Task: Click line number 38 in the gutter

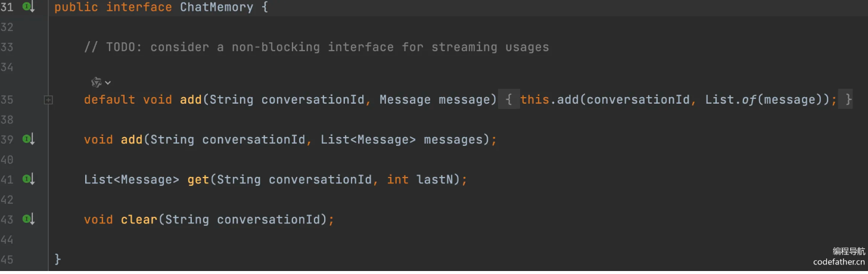Action: pos(7,120)
